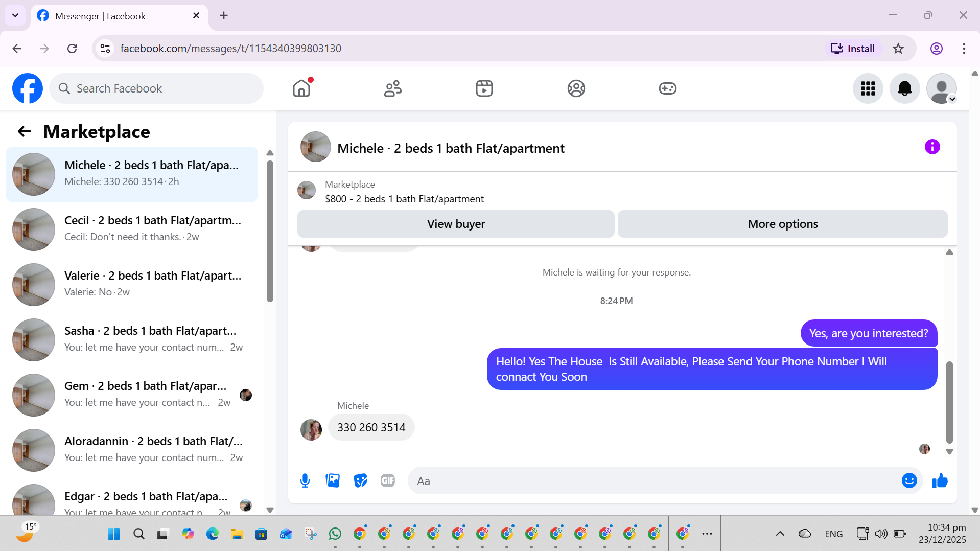Show hidden system tray icons
Viewport: 980px width, 551px height.
click(x=780, y=534)
